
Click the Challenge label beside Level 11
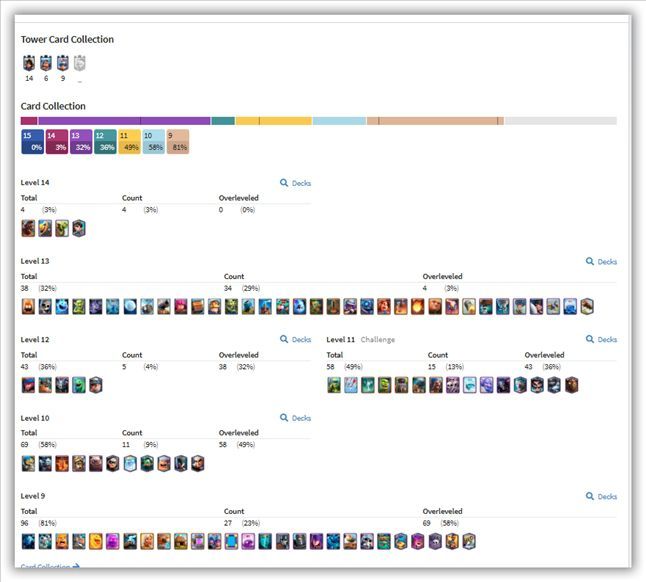378,340
